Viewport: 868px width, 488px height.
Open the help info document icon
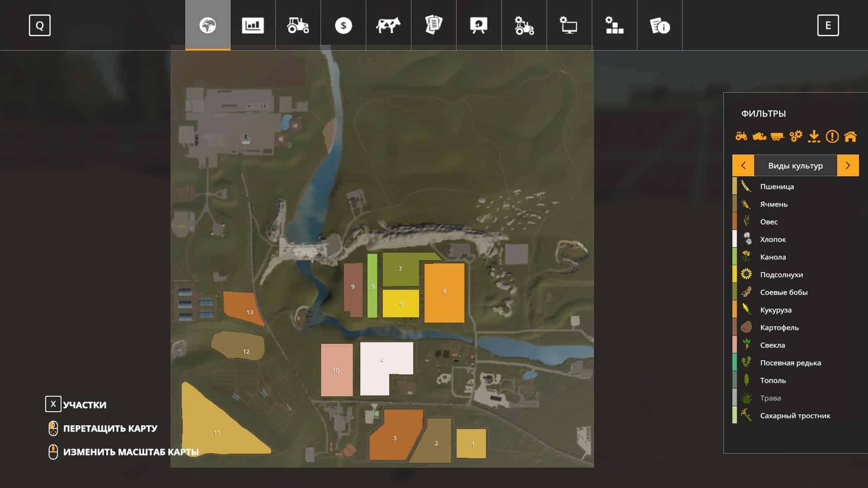660,25
